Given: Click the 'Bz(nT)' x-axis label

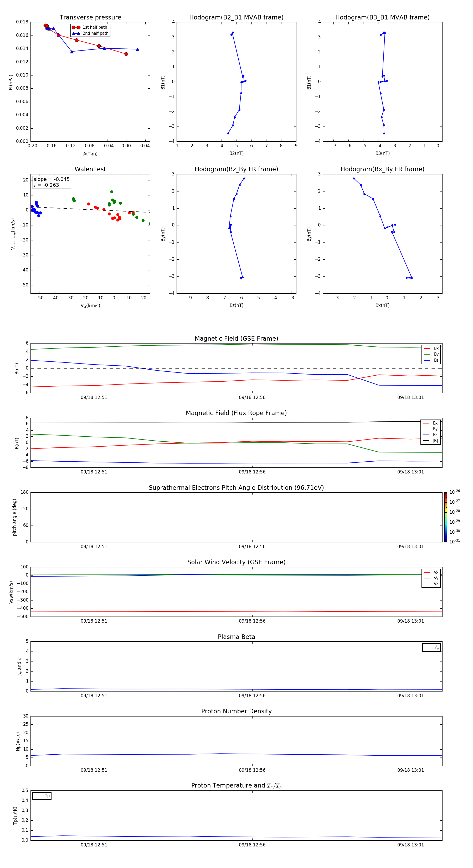Looking at the screenshot, I should 236,305.
